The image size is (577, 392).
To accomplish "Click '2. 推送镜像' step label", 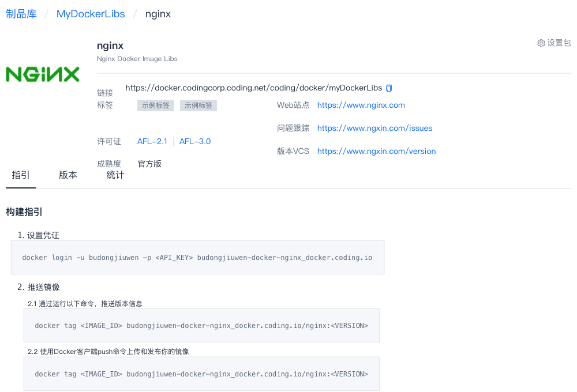I will tap(38, 287).
